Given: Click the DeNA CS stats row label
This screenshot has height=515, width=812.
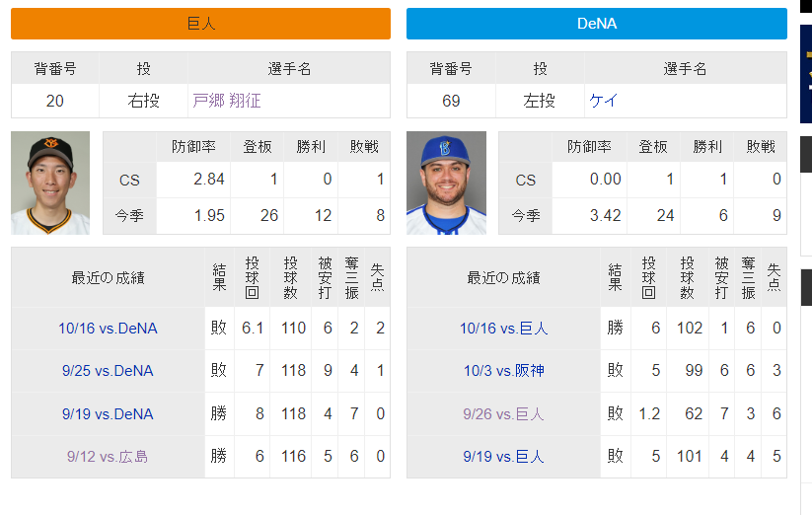Looking at the screenshot, I should pyautogui.click(x=525, y=180).
